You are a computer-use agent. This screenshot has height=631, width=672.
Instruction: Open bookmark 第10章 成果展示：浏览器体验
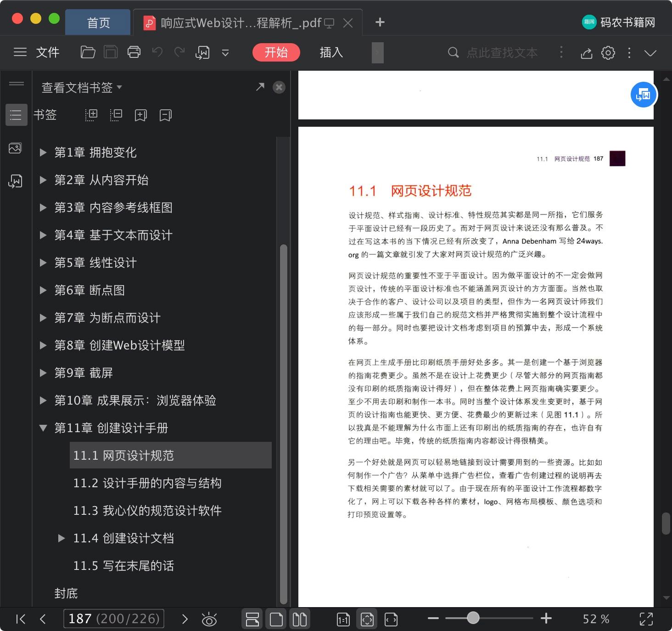[x=135, y=400]
